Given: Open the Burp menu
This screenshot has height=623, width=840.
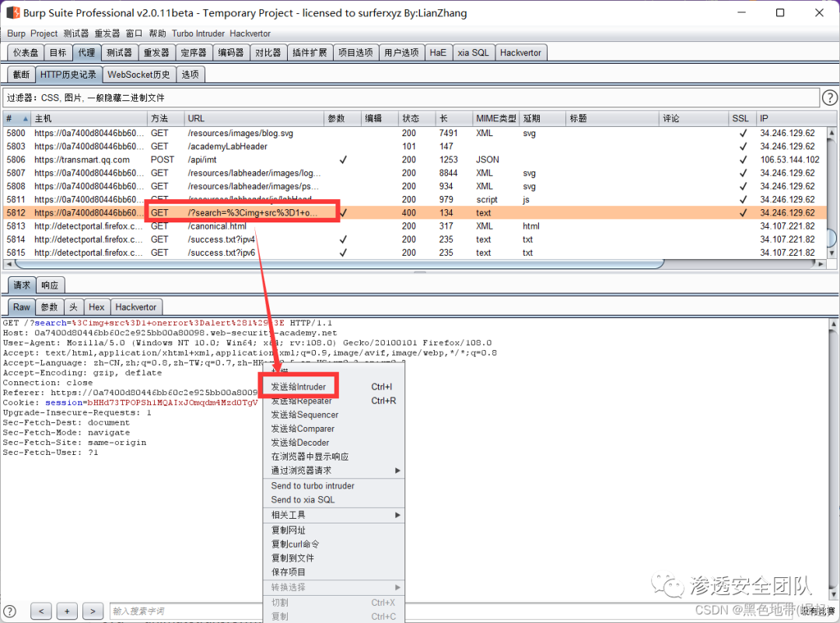Looking at the screenshot, I should pyautogui.click(x=16, y=33).
